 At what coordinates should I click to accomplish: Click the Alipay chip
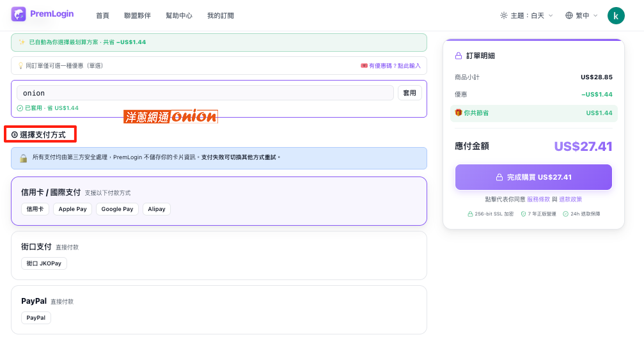157,209
